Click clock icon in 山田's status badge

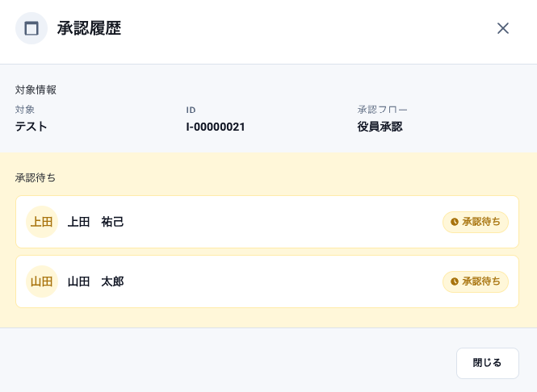(455, 281)
